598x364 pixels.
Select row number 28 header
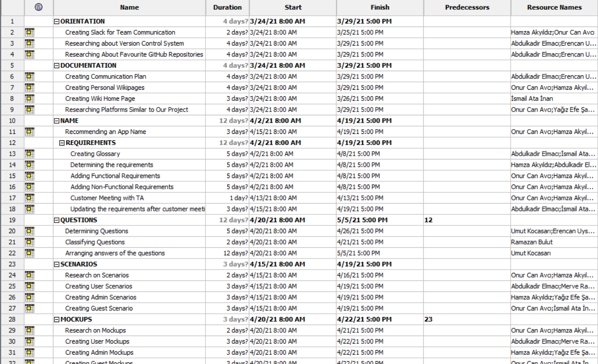[12, 319]
